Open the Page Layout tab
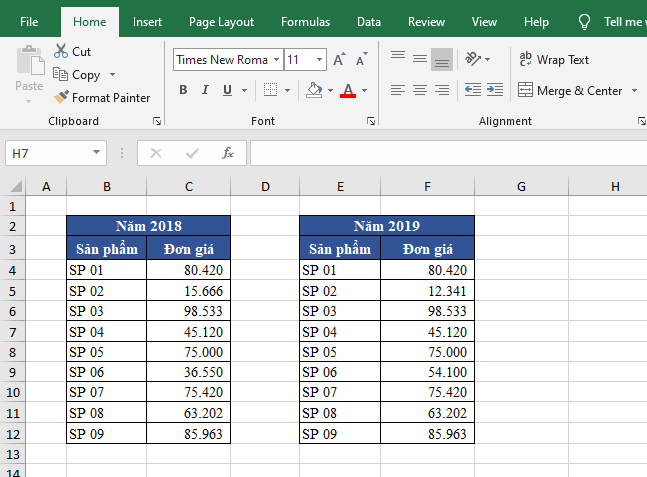Viewport: 647px width, 477px height. coord(221,21)
